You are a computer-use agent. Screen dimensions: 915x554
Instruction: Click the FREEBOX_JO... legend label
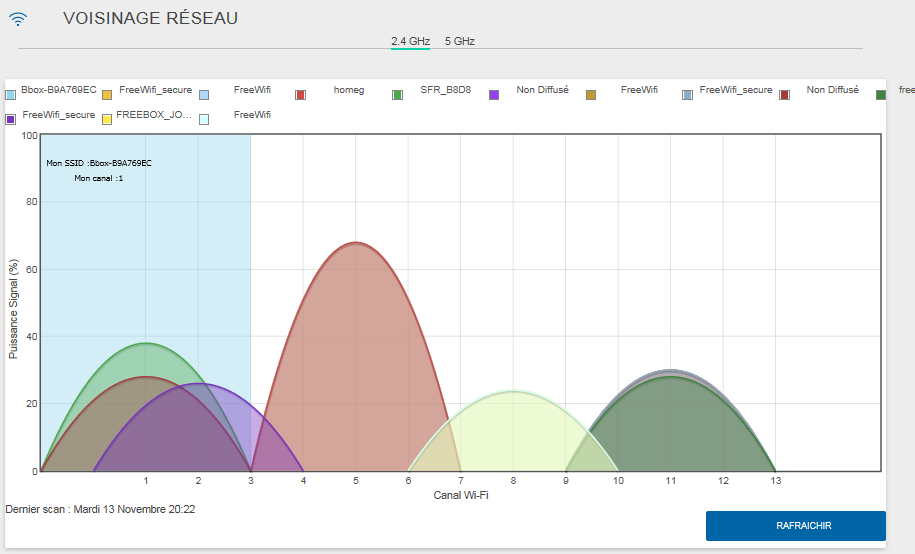[153, 115]
